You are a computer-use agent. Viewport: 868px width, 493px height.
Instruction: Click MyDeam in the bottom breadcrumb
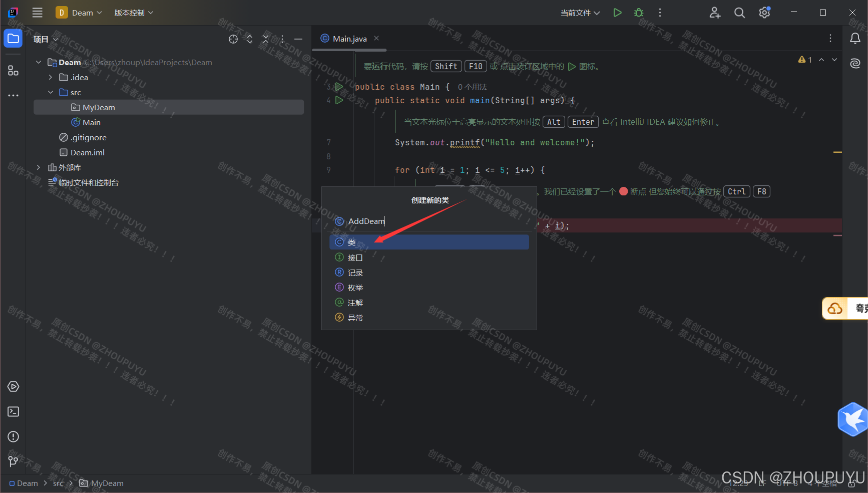[102, 483]
